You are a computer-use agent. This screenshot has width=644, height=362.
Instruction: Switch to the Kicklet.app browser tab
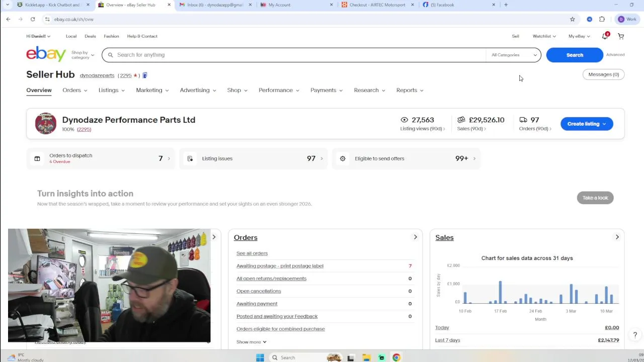(53, 5)
